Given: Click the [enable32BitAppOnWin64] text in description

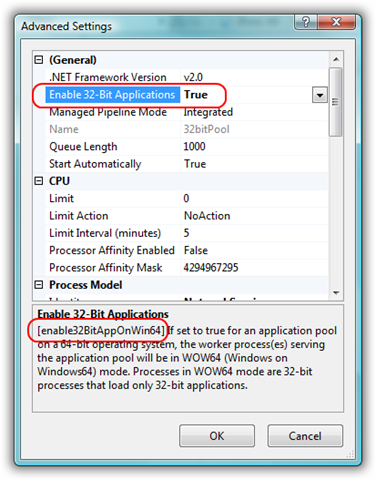Looking at the screenshot, I should coord(101,331).
